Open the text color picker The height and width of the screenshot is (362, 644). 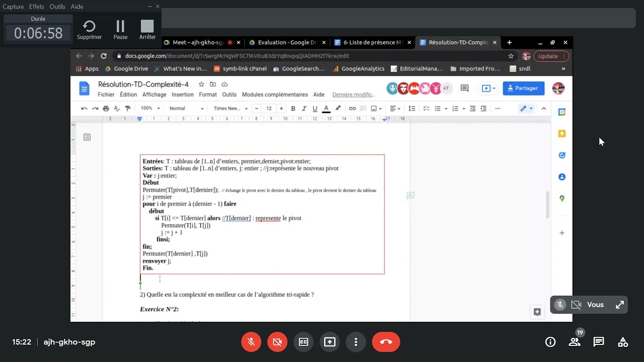point(326,109)
